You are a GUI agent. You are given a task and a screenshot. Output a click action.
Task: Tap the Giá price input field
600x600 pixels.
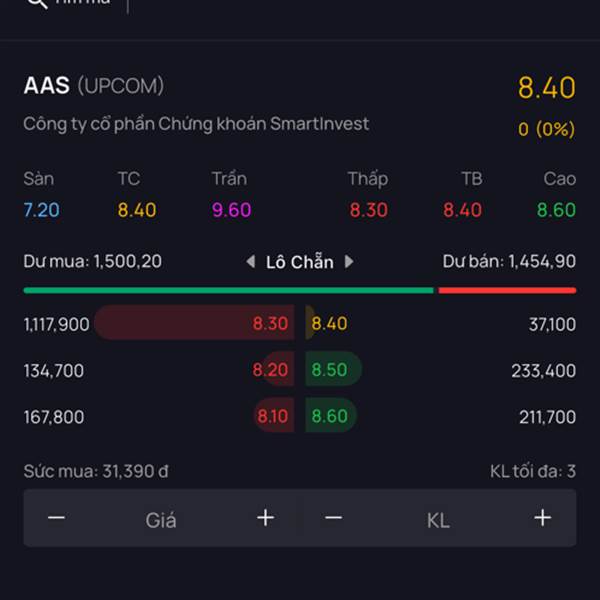point(161,520)
